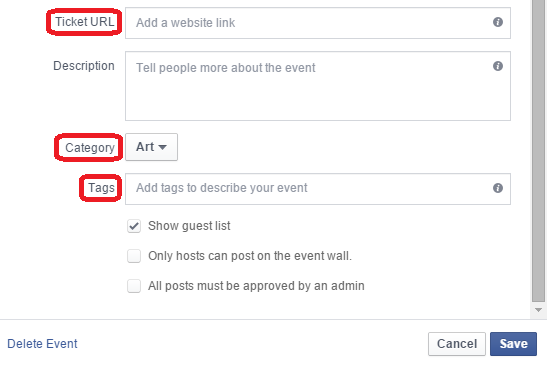Click the info icon in Description box
Viewport: 551px width, 365px height.
click(498, 66)
